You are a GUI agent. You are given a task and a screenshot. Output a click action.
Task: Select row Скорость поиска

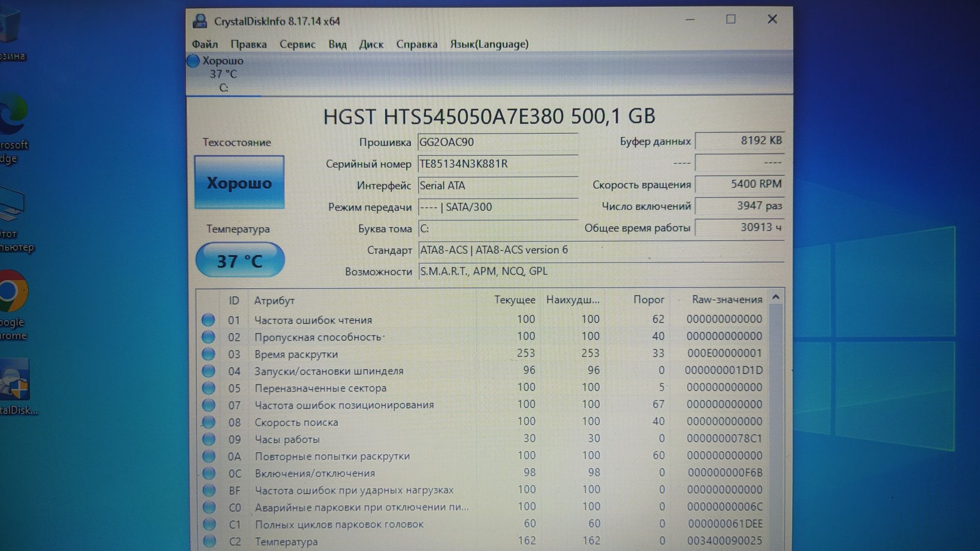click(482, 422)
